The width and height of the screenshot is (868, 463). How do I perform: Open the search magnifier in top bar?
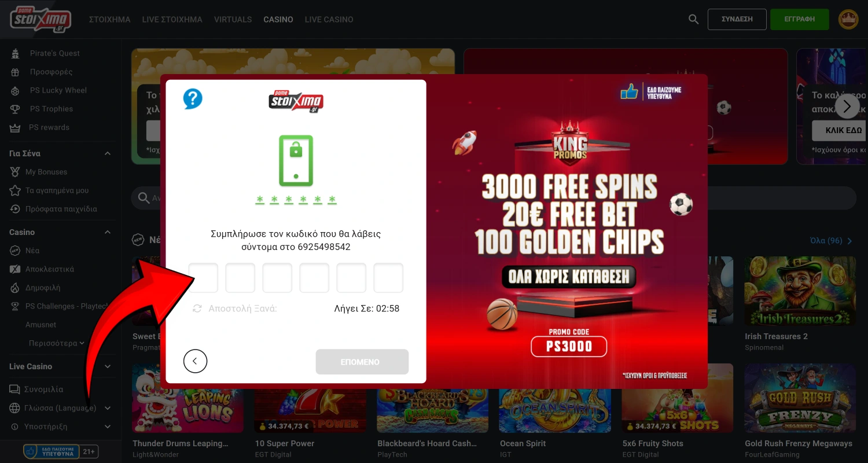(x=693, y=19)
